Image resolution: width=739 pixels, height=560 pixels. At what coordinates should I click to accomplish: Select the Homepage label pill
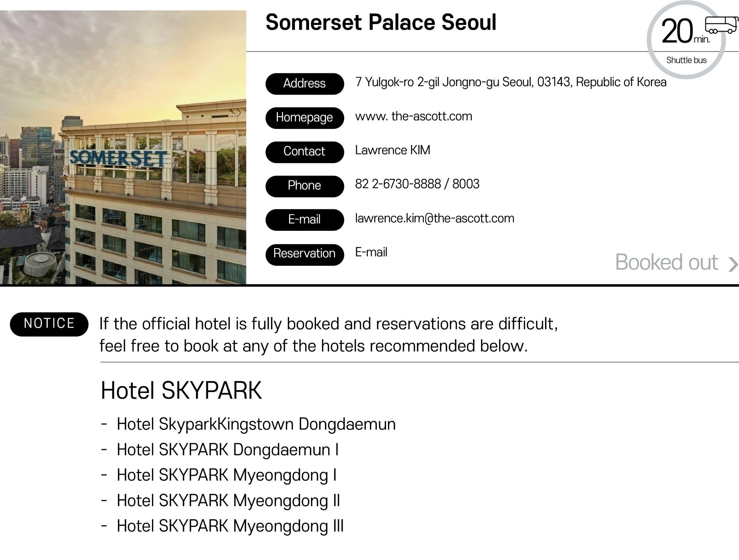click(x=304, y=118)
